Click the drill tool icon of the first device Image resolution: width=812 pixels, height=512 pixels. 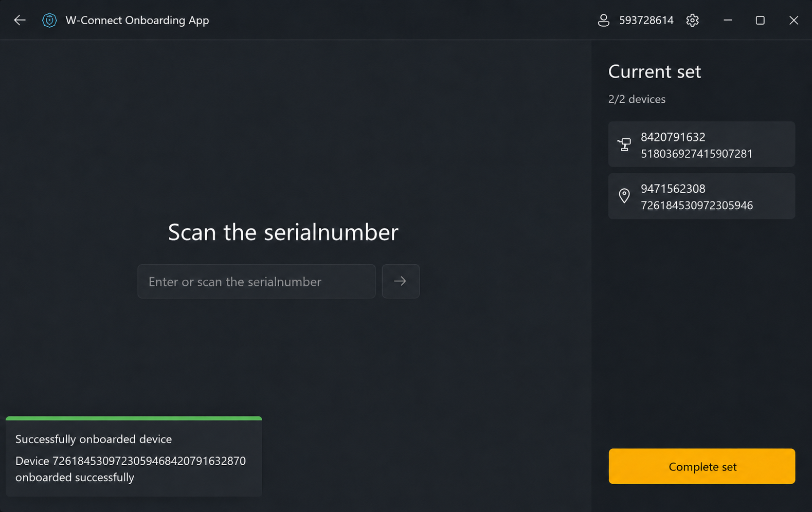click(x=624, y=144)
